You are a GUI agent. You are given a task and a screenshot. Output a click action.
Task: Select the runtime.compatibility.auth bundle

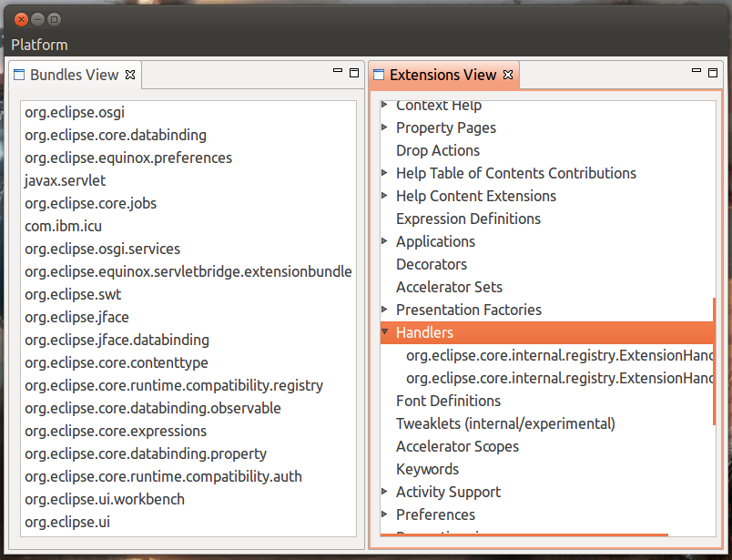(x=163, y=477)
